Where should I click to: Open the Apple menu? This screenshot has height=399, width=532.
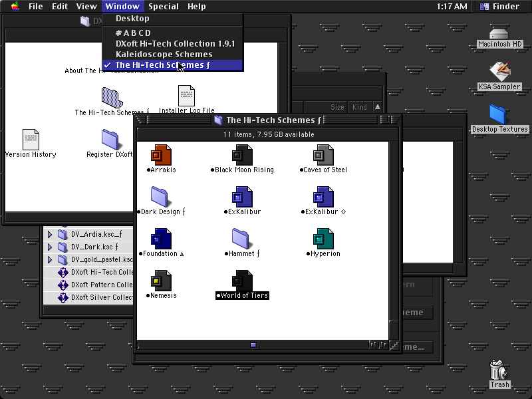[x=15, y=7]
